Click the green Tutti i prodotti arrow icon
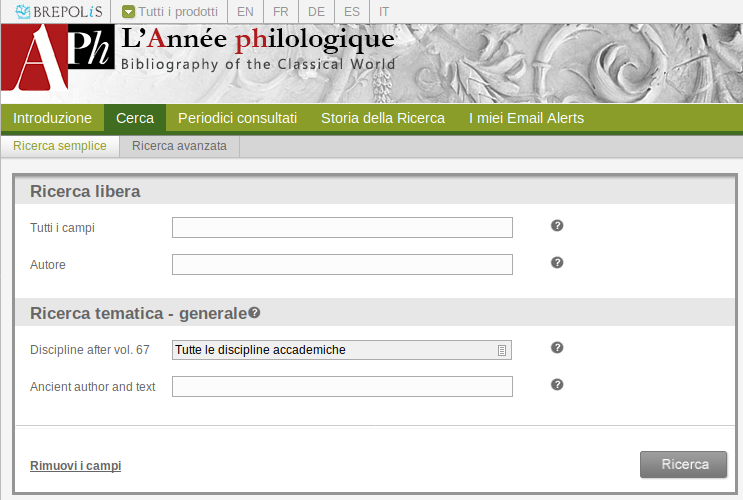 pyautogui.click(x=128, y=11)
